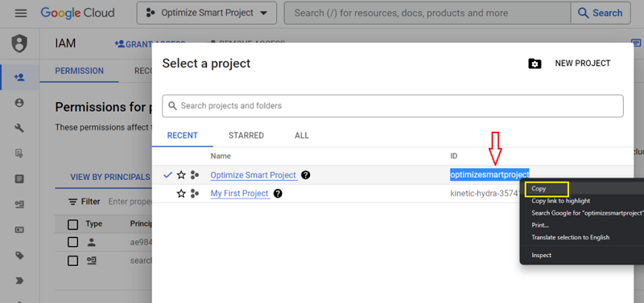Screen dimensions: 644x303
Task: Click the kinetic-hydra project ID text
Action: point(485,193)
